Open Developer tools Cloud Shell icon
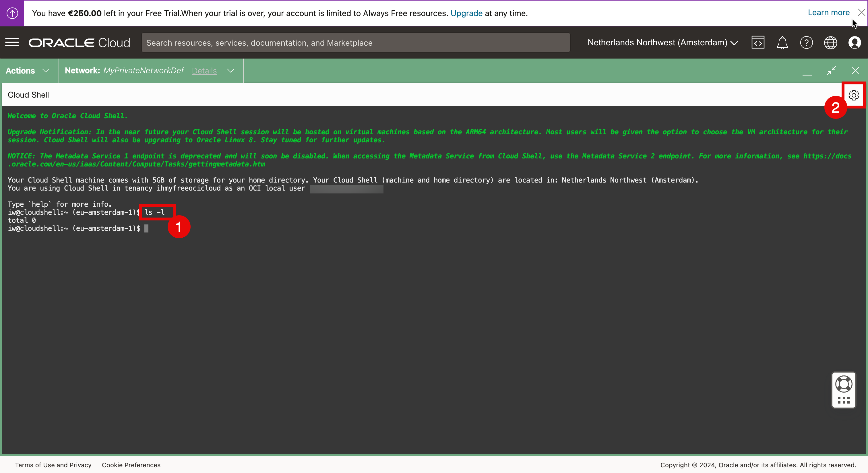Image resolution: width=868 pixels, height=473 pixels. [758, 43]
